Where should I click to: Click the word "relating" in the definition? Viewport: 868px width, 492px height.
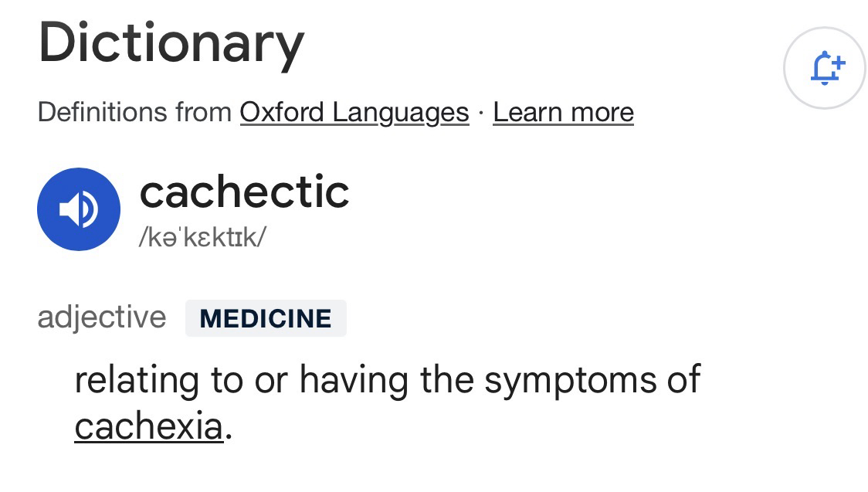point(137,380)
